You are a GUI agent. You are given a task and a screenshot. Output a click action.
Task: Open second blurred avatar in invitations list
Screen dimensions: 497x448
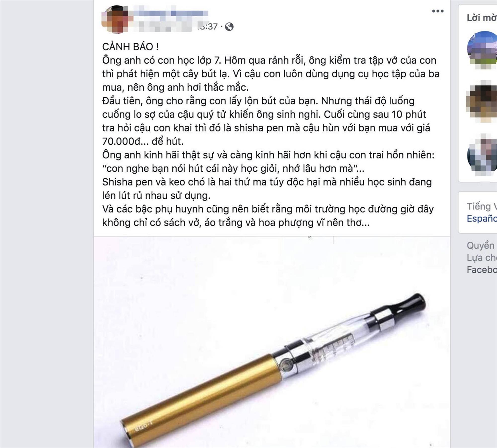click(482, 102)
